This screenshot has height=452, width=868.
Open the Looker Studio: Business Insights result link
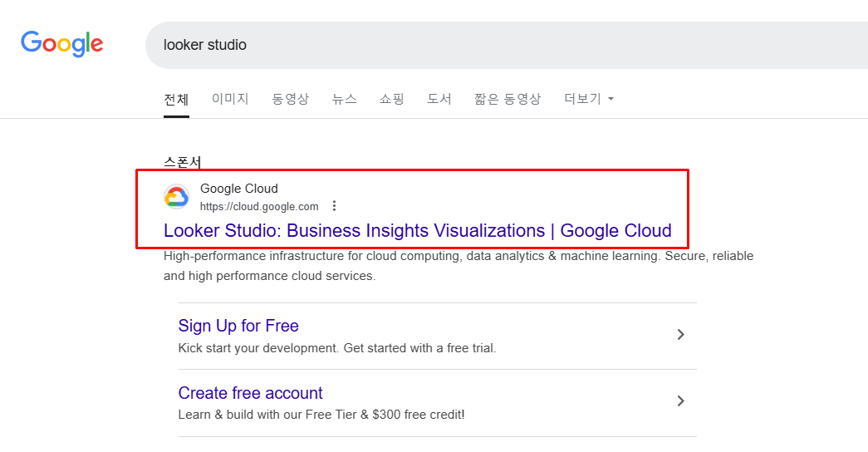[x=418, y=230]
